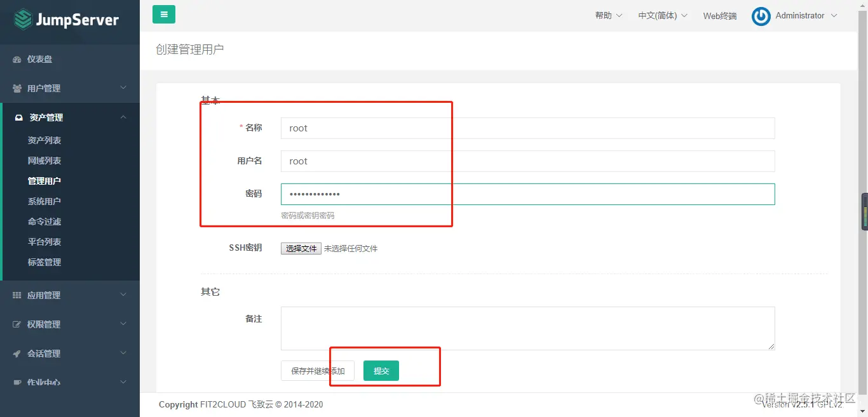Click the 保存并继续添加 button
This screenshot has width=868, height=417.
[318, 371]
